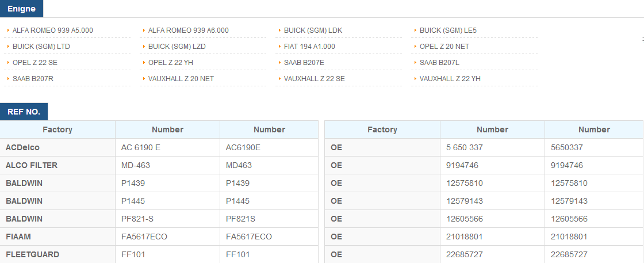Screen dimensions: 644x263
Task: Click the Factory header in left table
Action: tap(57, 129)
